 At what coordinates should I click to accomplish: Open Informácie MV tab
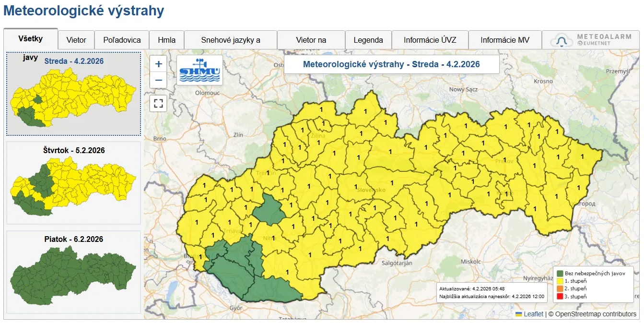click(x=505, y=40)
